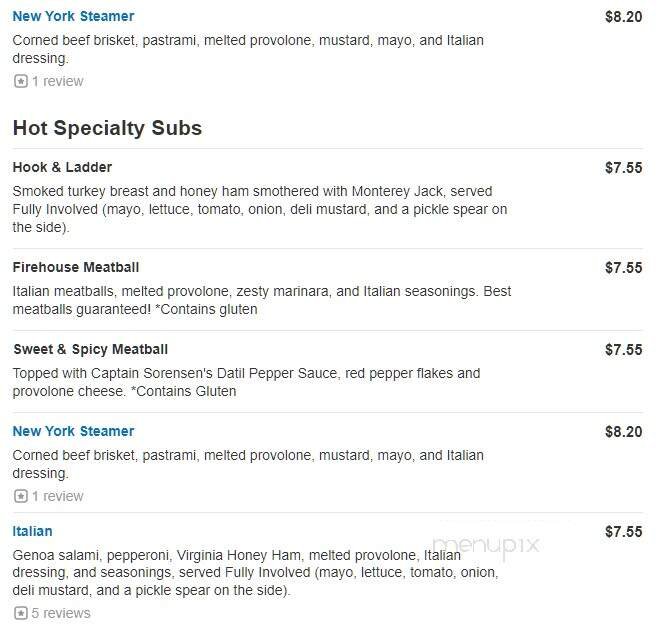
Task: Select the Firehouse Meatball item title
Action: point(76,267)
